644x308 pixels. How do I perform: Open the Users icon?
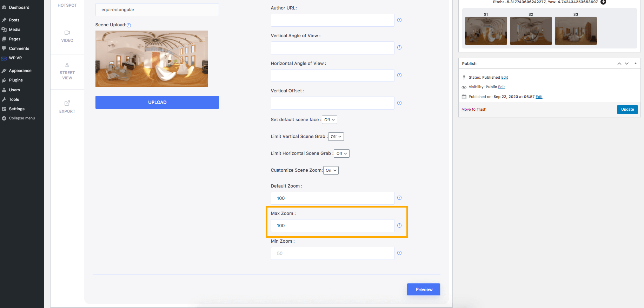pos(4,90)
